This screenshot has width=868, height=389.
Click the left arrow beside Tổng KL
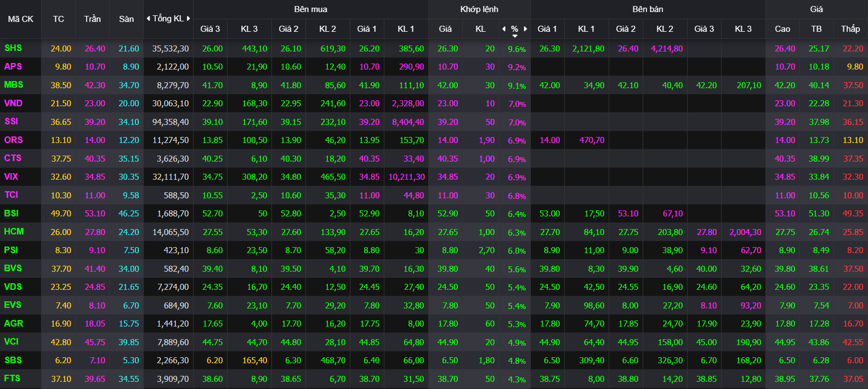click(x=148, y=19)
